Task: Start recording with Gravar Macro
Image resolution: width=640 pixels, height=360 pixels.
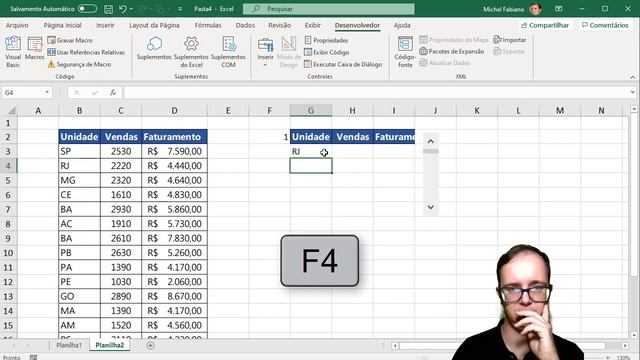Action: tap(70, 40)
